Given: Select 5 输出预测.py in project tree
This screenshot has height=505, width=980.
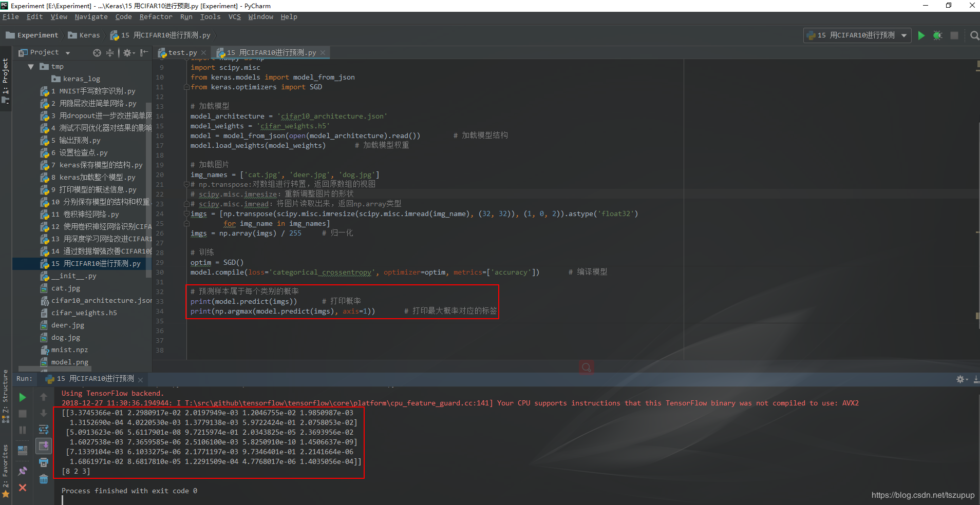Looking at the screenshot, I should (70, 141).
